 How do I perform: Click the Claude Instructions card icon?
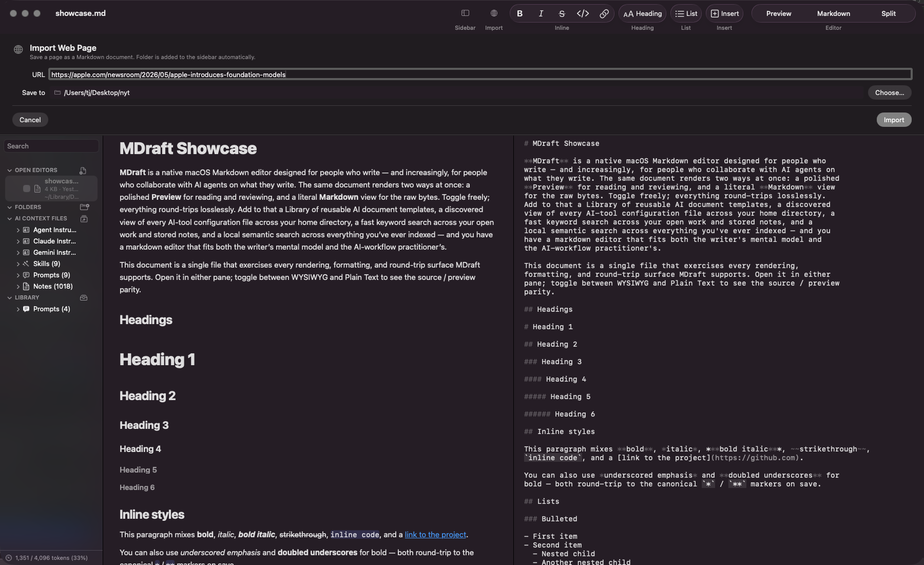click(26, 241)
